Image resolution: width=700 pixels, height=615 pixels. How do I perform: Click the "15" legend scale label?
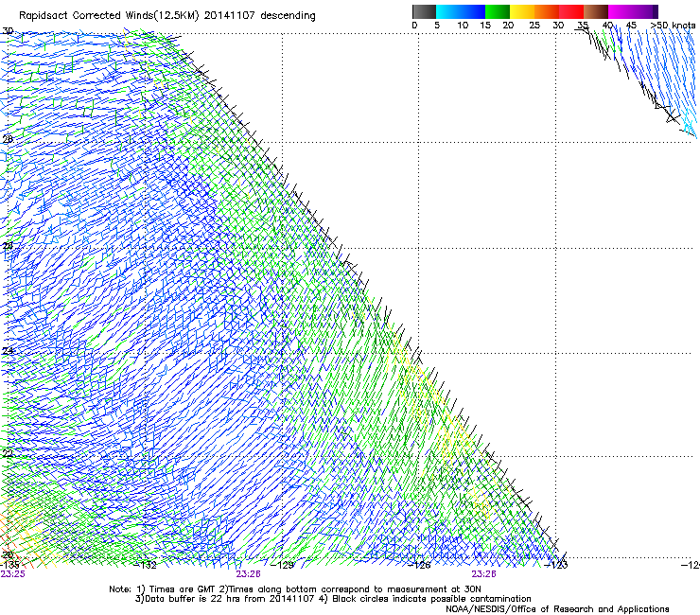point(485,26)
